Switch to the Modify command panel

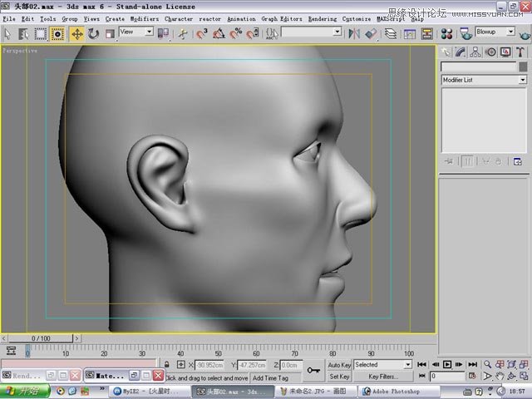[461, 52]
